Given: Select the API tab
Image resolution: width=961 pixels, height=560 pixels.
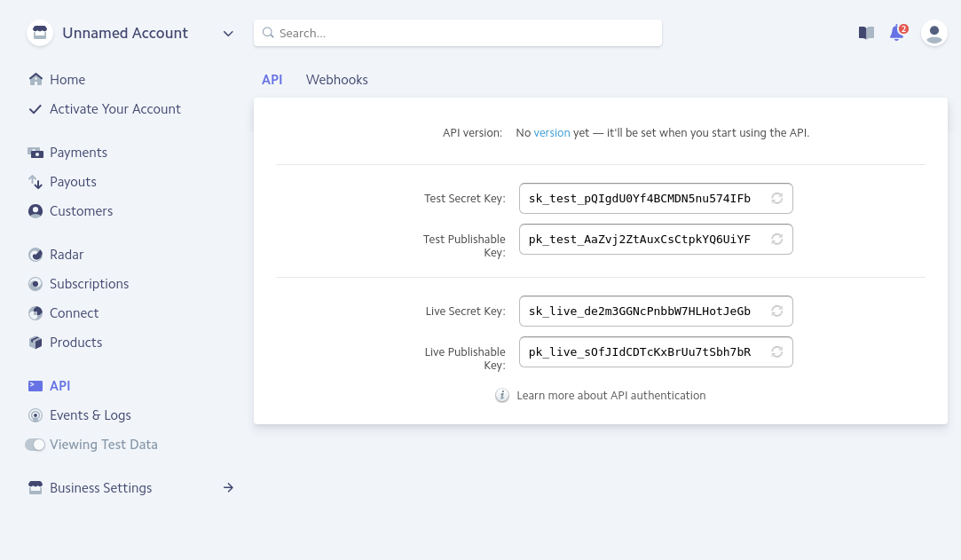Looking at the screenshot, I should pos(272,80).
